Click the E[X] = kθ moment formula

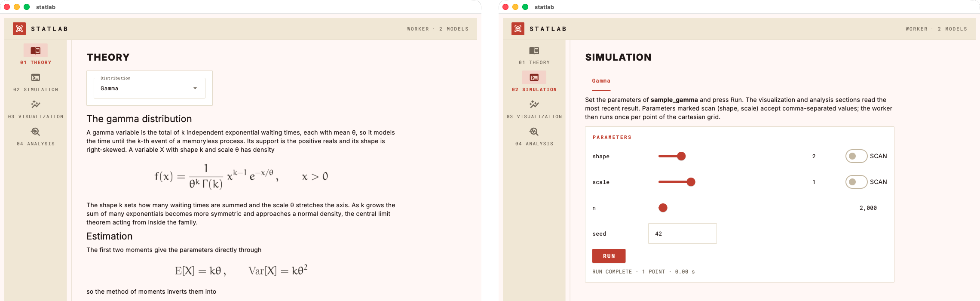pyautogui.click(x=200, y=271)
